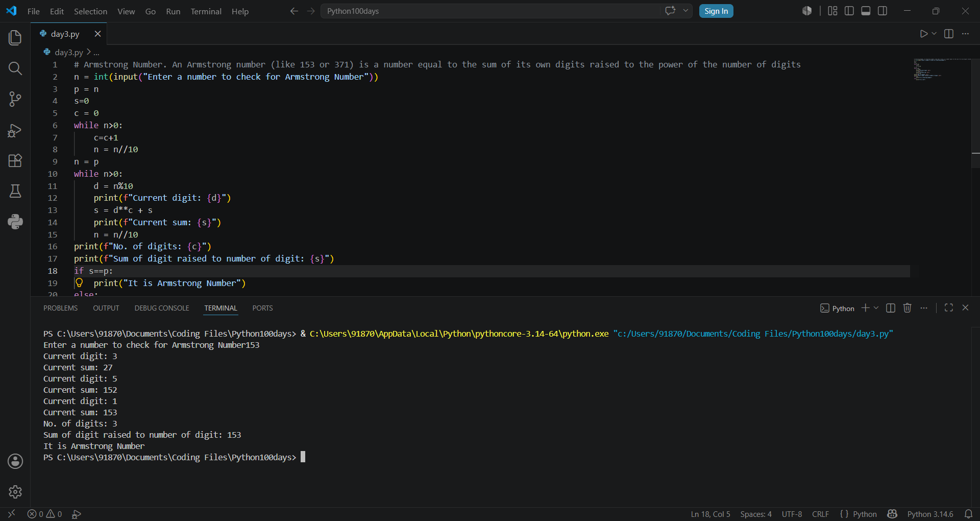The image size is (980, 521).
Task: Click the remote window icon in status bar
Action: coord(11,514)
